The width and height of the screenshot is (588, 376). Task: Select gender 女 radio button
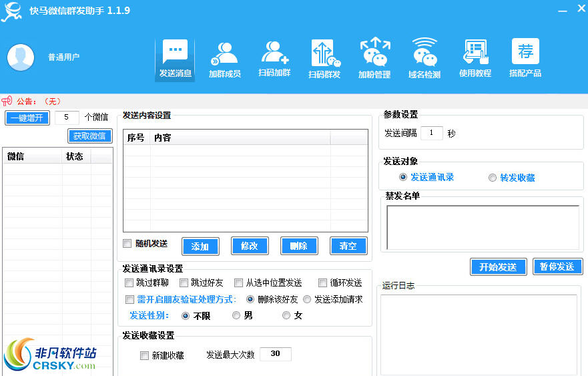point(286,315)
